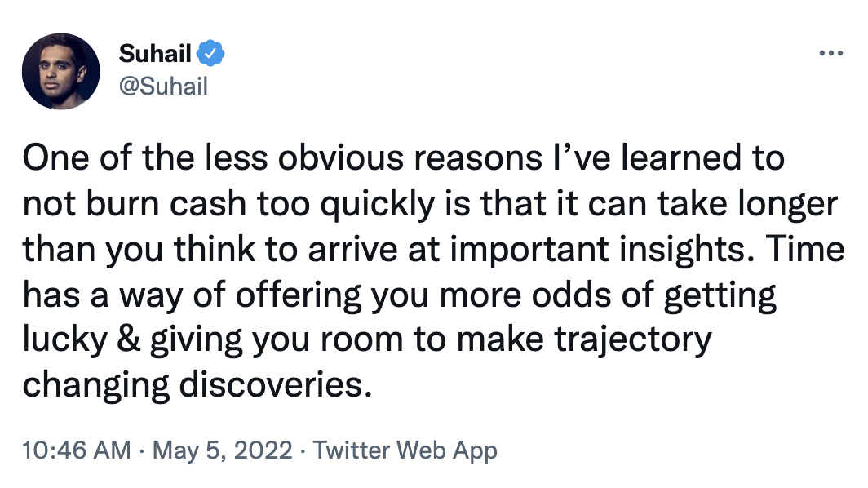Click the blue verified badge next to Suhail
The image size is (868, 488).
pos(211,53)
